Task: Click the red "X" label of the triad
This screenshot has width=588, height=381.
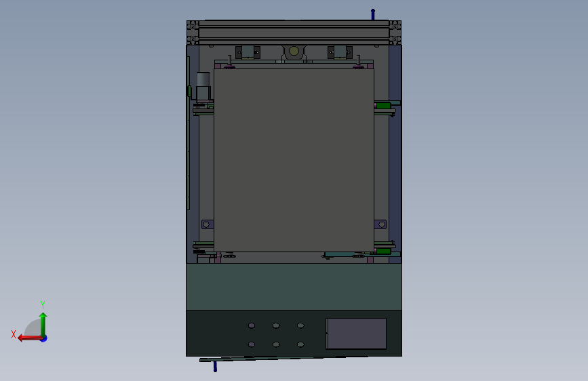Action: coord(14,334)
